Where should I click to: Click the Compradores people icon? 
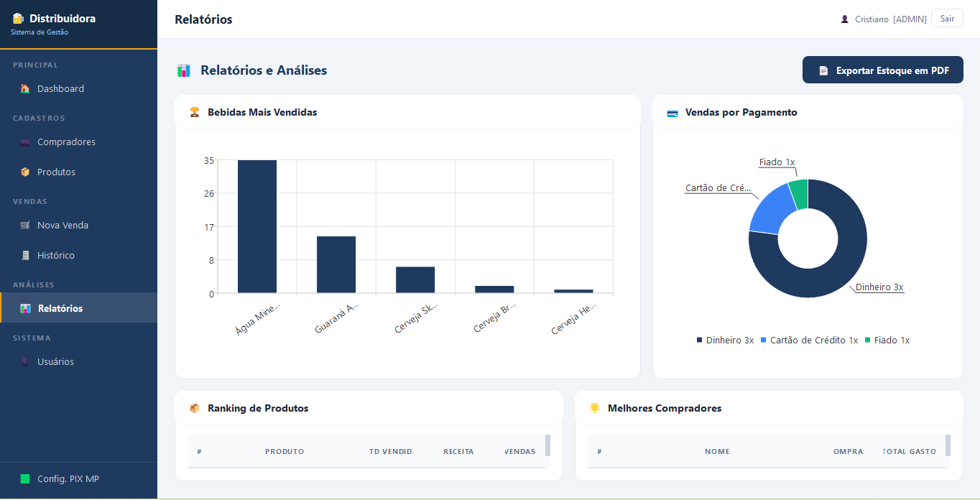coord(25,142)
